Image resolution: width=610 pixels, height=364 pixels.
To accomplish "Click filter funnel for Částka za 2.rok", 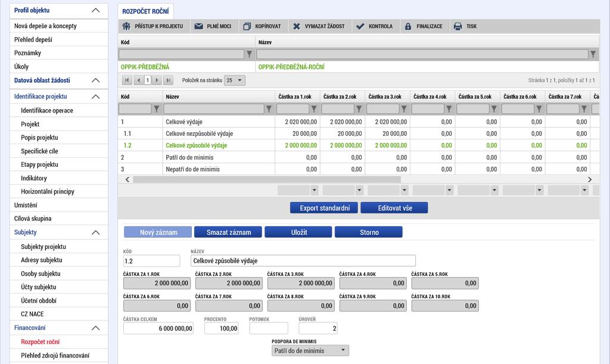I will pyautogui.click(x=359, y=109).
